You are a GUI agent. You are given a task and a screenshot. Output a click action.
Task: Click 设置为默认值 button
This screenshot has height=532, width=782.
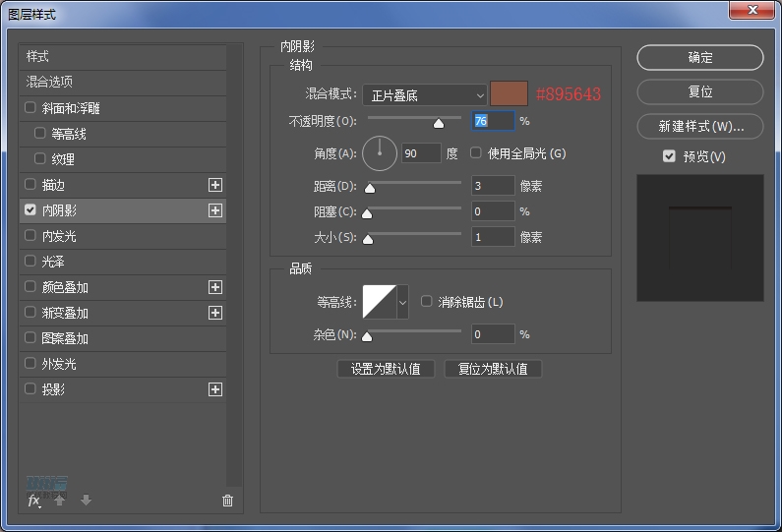pos(386,369)
